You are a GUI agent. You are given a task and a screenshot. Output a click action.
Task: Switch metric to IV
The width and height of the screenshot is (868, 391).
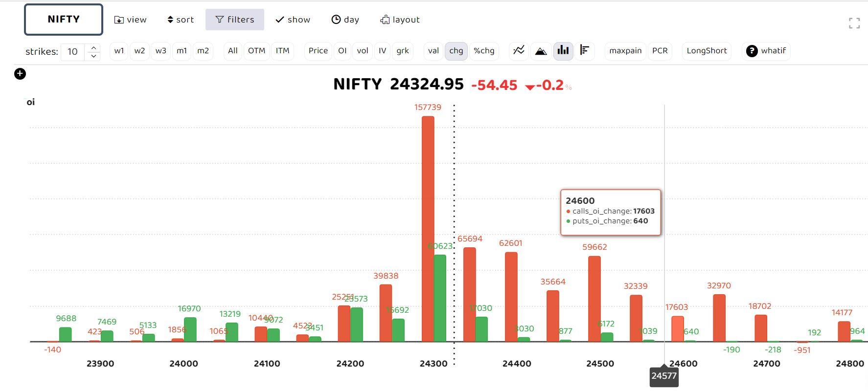click(383, 51)
